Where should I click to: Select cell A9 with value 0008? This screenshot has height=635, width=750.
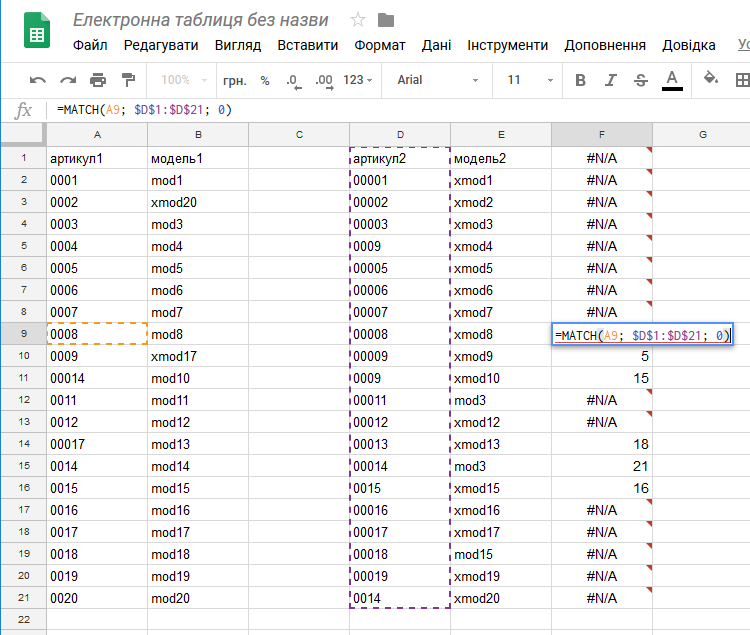(x=97, y=334)
